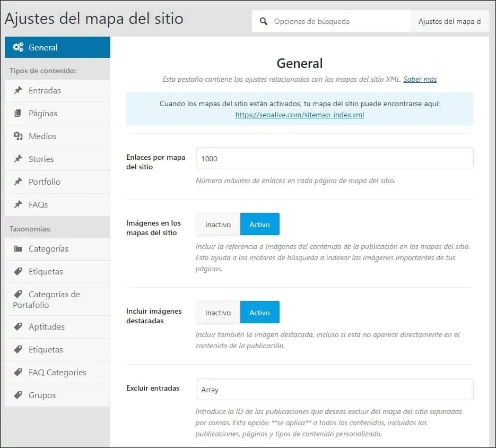Screen dimensions: 496x448
Task: Open the seoalive.com sitemap_index.xml link
Action: coord(300,115)
